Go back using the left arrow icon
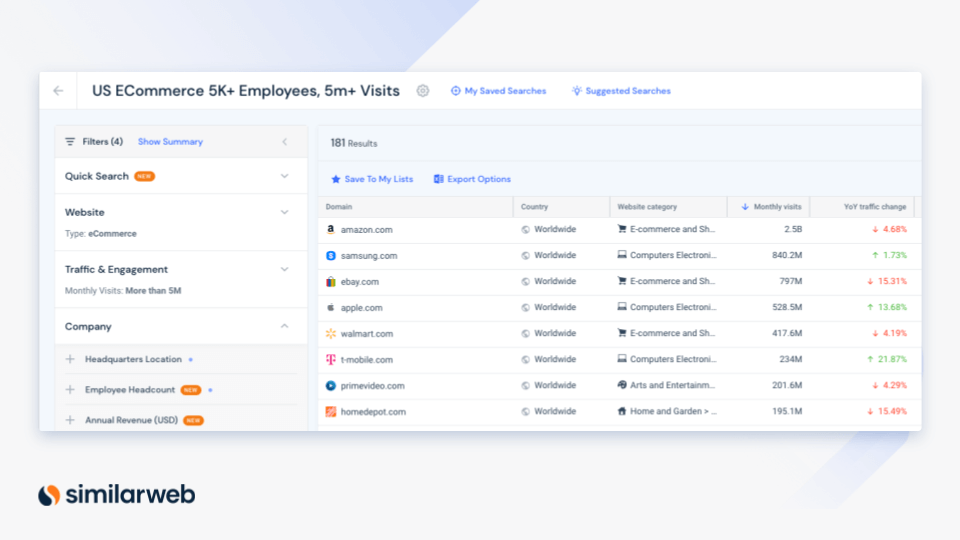 [58, 91]
